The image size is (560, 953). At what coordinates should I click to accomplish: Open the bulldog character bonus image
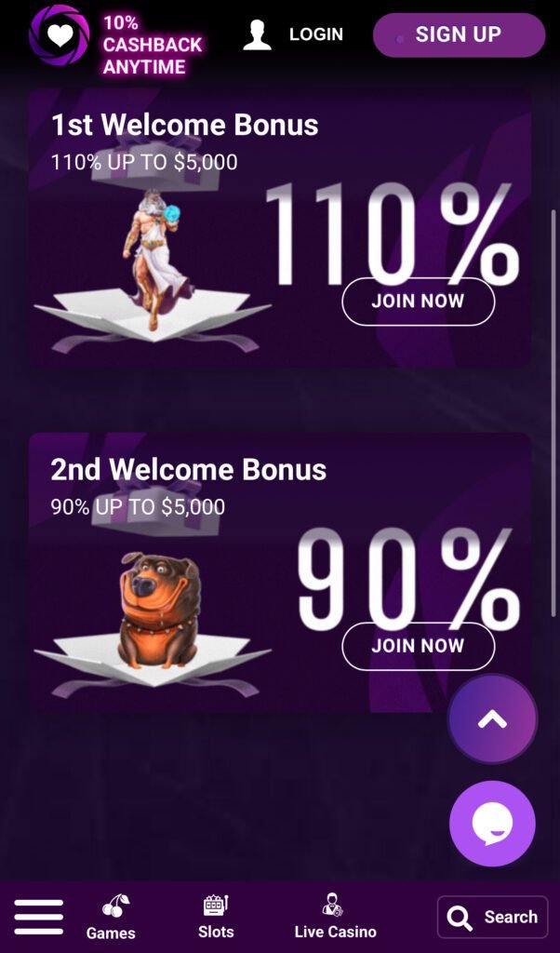click(x=159, y=611)
